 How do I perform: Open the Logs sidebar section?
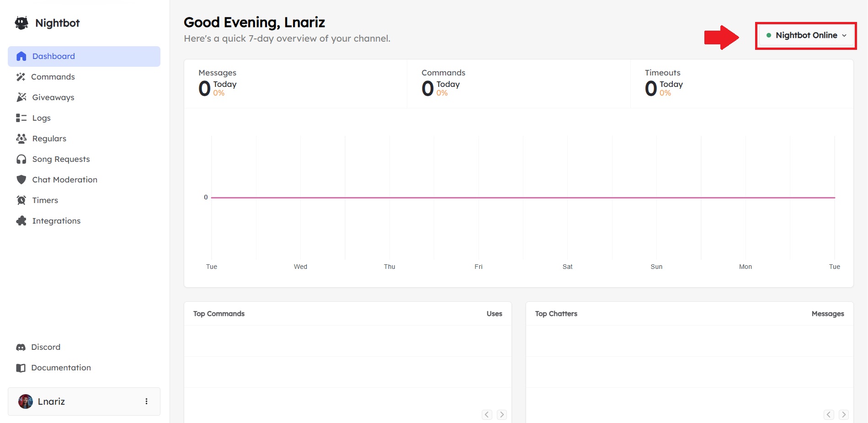click(x=84, y=118)
